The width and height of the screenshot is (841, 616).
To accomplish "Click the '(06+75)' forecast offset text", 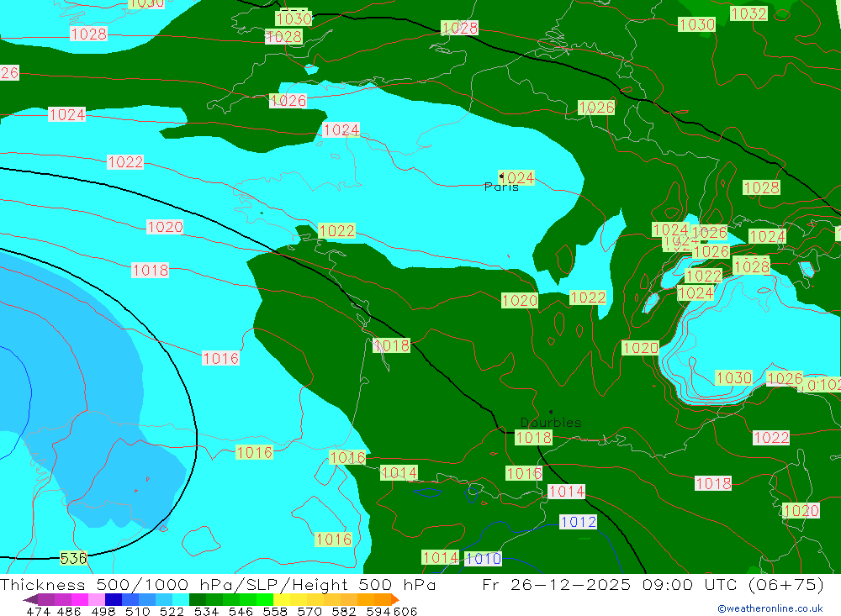I will click(x=785, y=584).
